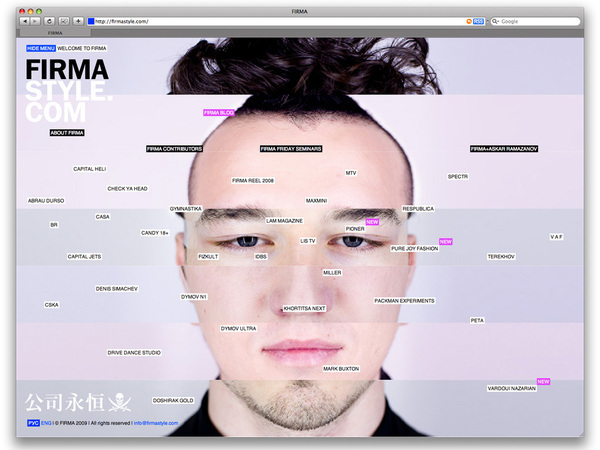The width and height of the screenshot is (600, 450).
Task: Open the MTV project label
Action: pyautogui.click(x=351, y=173)
